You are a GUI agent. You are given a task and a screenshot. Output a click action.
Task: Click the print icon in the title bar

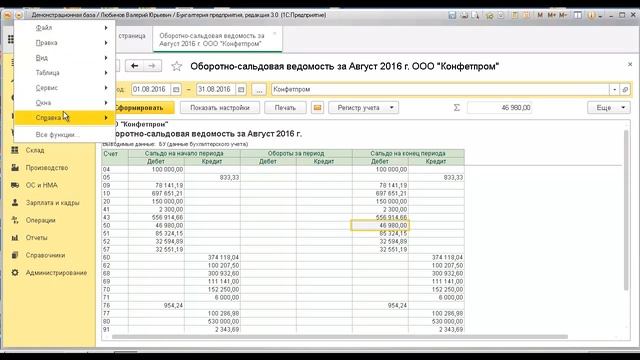pos(464,15)
